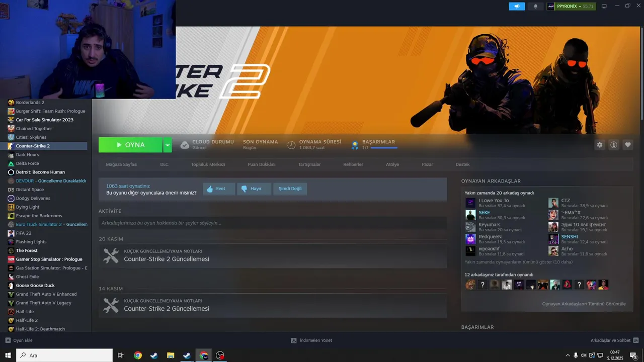Launch the game with OYNA button

(130, 145)
